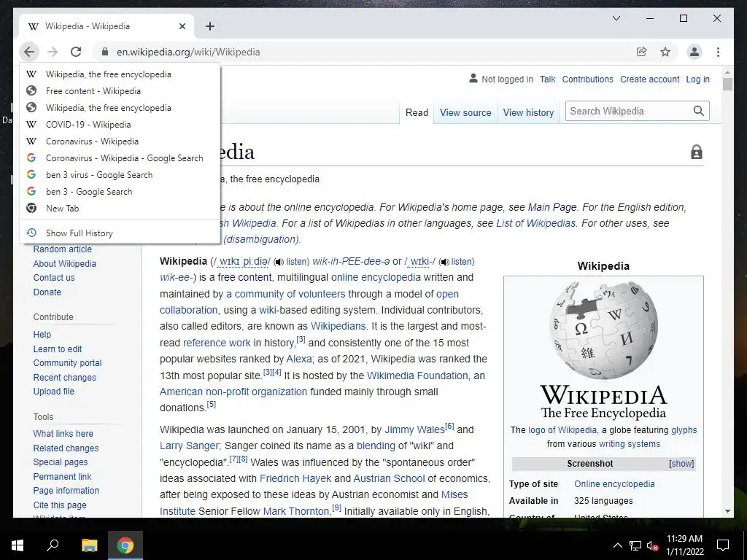Viewport: 747px width, 560px height.
Task: Click the network status tray icon
Action: pos(635,545)
